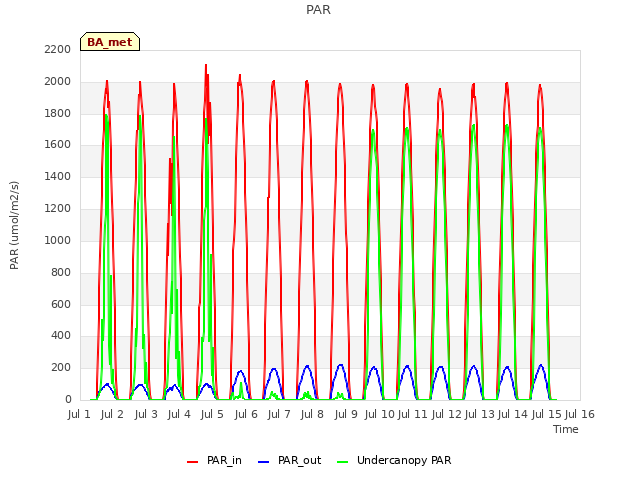This screenshot has height=480, width=640.
Task: Click the 1800 y-axis value
Action: [x=58, y=113]
